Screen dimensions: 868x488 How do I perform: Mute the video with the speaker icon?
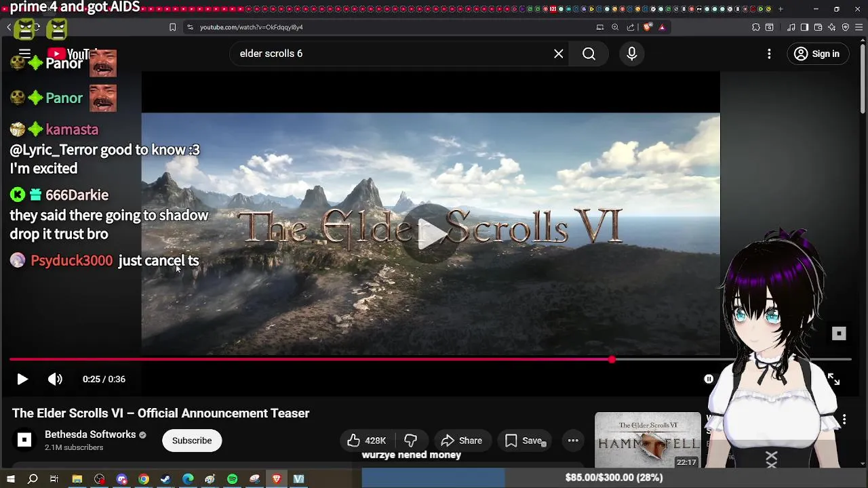55,380
